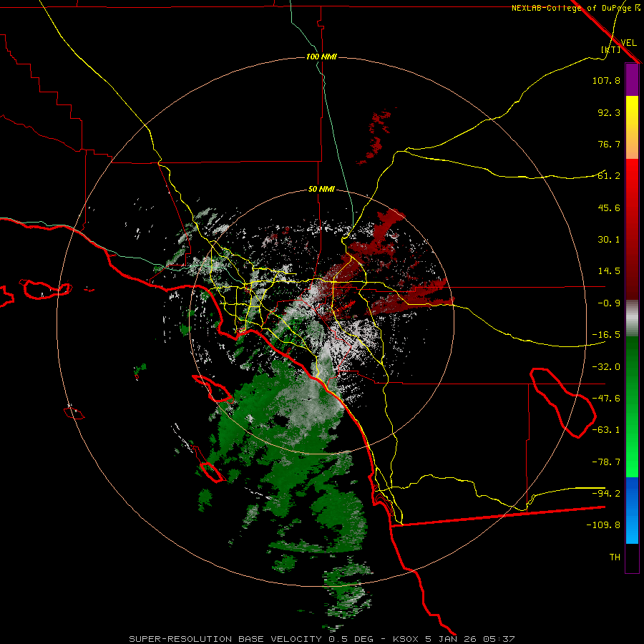Click the -94.2 velocity scale value

pos(606,493)
